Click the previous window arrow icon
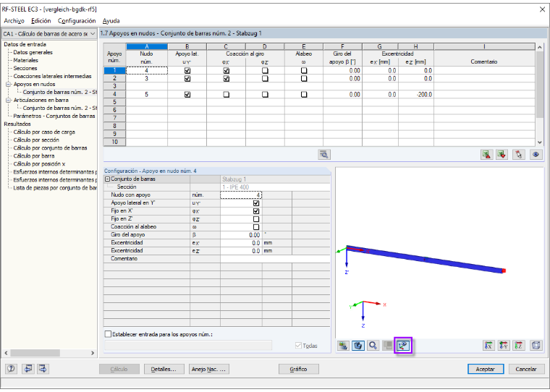 [27, 369]
